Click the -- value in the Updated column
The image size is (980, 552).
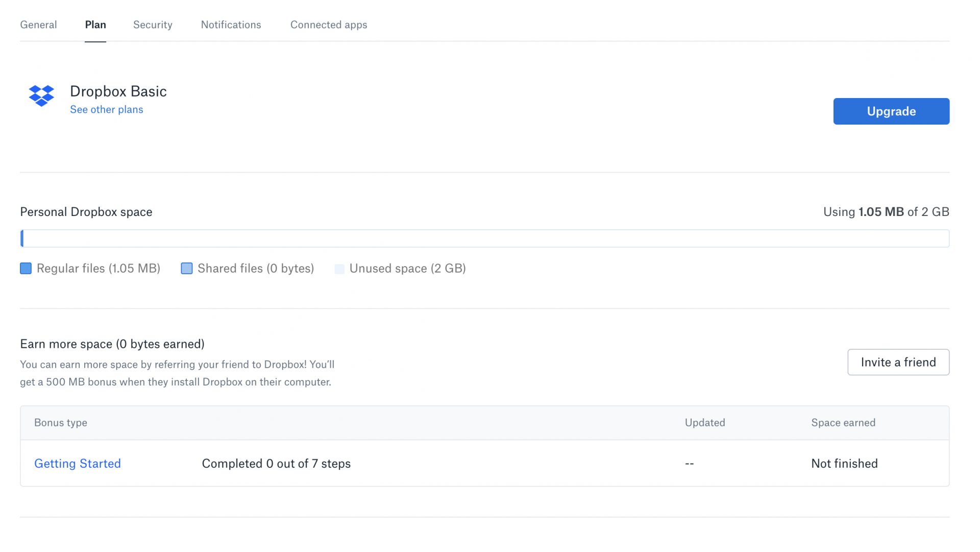tap(689, 463)
